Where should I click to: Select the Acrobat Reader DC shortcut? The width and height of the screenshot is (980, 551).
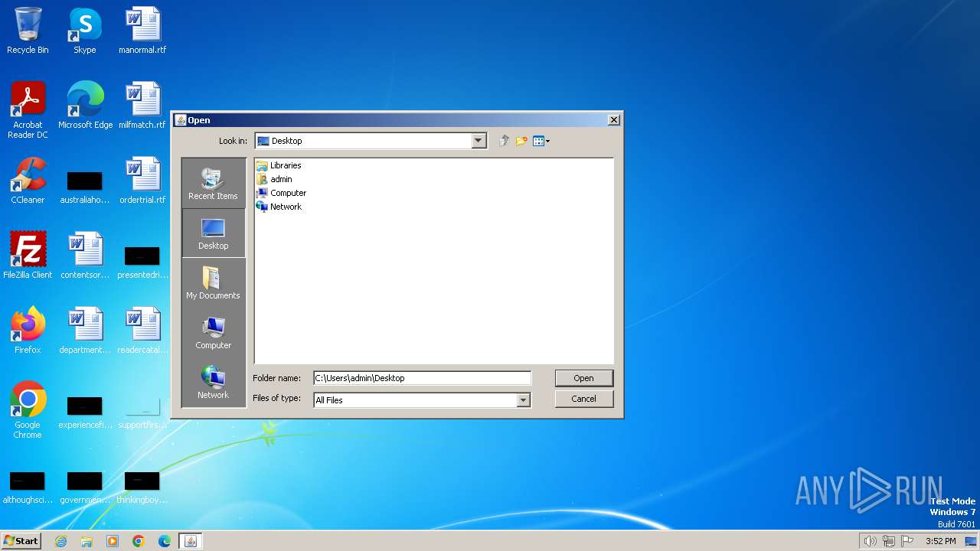[x=28, y=110]
